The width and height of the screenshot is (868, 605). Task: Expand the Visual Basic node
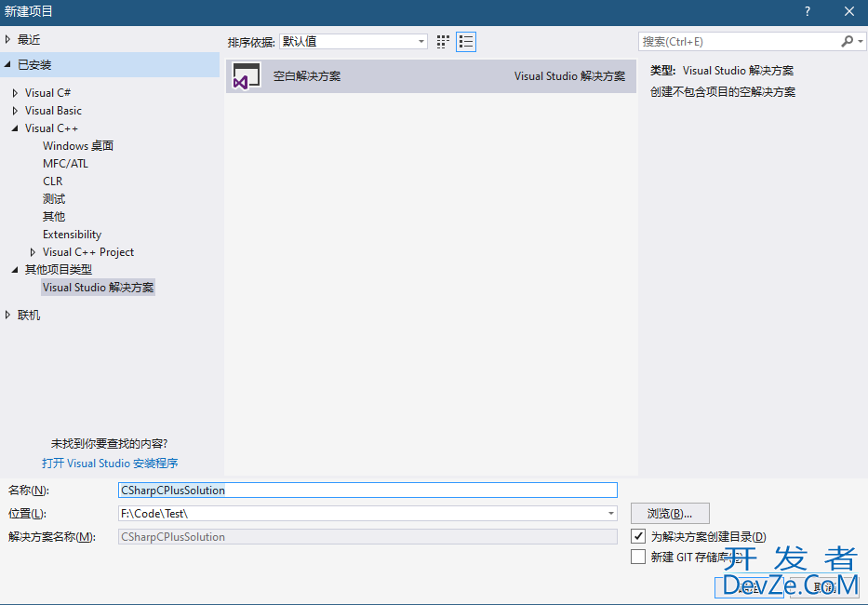coord(15,111)
